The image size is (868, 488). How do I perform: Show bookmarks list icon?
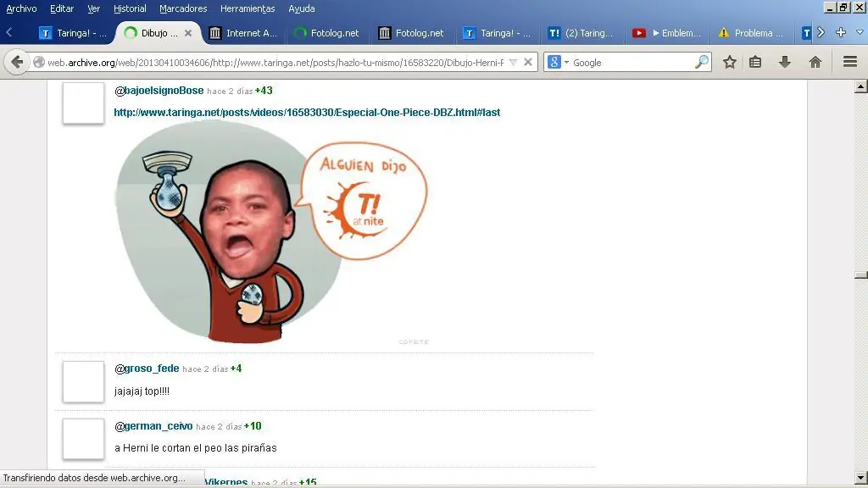point(755,62)
